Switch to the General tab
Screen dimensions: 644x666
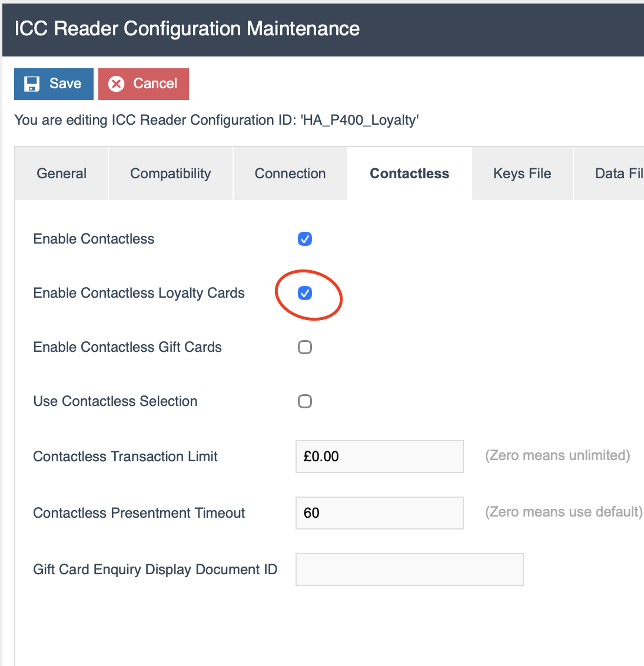(x=62, y=174)
